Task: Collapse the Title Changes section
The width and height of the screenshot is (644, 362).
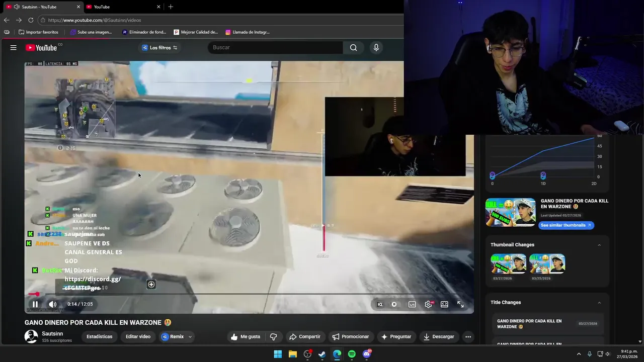Action: 599,303
